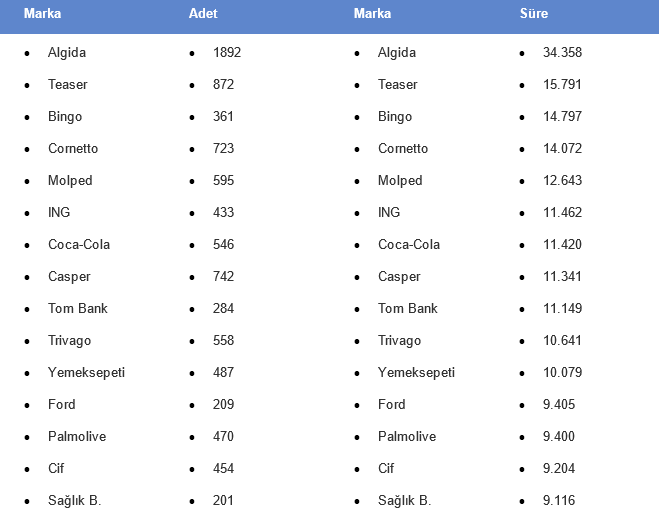
Task: Select Teaser duration value 15.791
Action: click(x=562, y=84)
